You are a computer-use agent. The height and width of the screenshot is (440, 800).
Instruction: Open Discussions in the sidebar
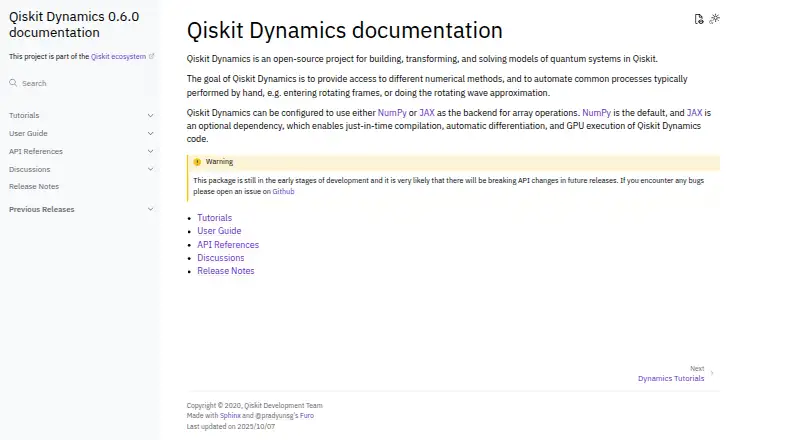tap(30, 169)
